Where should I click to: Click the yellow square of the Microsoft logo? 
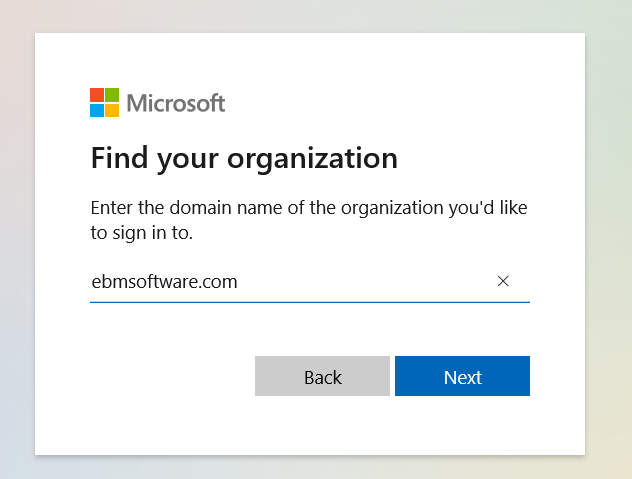click(112, 110)
